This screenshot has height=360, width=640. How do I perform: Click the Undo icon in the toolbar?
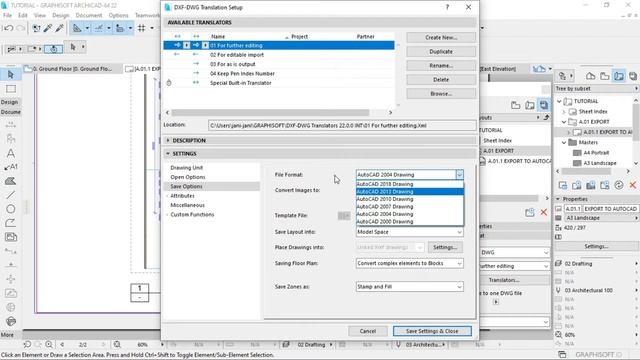click(x=8, y=28)
